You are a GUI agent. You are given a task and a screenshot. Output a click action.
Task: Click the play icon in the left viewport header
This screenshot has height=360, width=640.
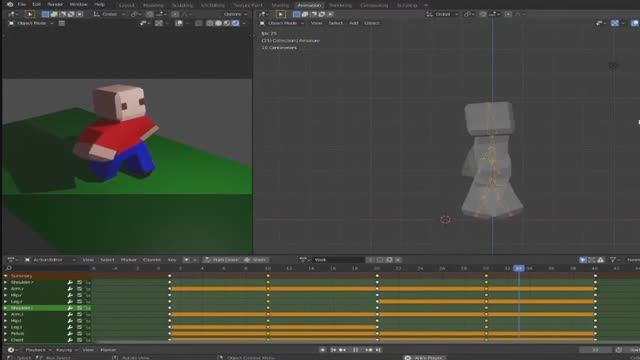(x=30, y=14)
